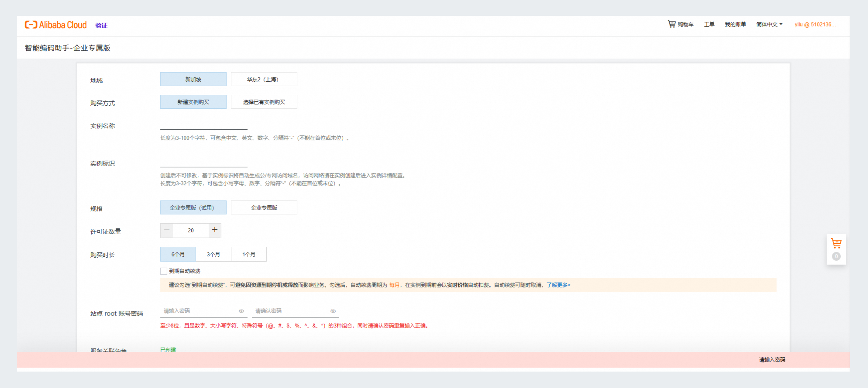Toggle password visibility for root password
Screen dimensions: 868x388
pos(241,311)
